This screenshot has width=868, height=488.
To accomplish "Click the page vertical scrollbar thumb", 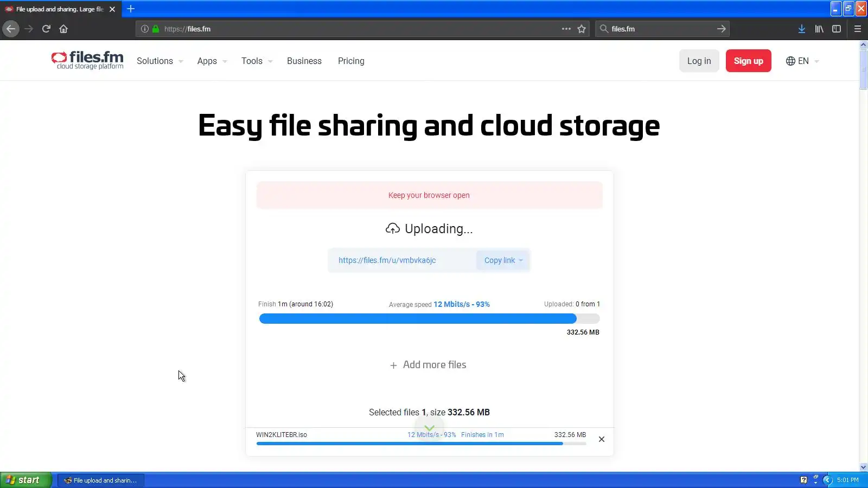I will 863,69.
